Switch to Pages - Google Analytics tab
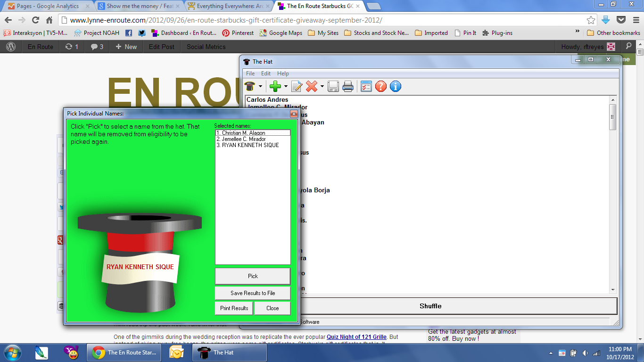This screenshot has width=644, height=362. (x=47, y=6)
